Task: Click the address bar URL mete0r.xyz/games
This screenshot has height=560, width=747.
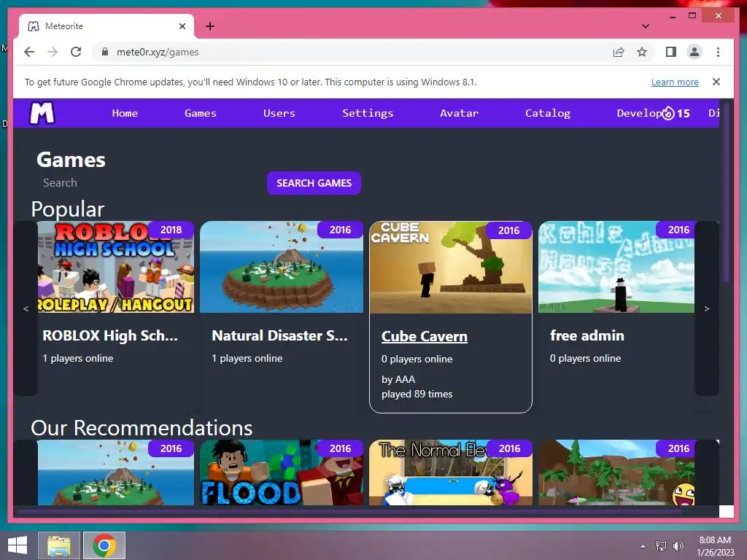Action: coord(158,52)
